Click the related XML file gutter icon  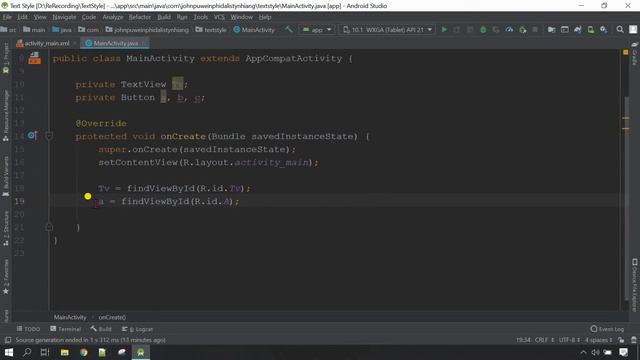pyautogui.click(x=34, y=58)
